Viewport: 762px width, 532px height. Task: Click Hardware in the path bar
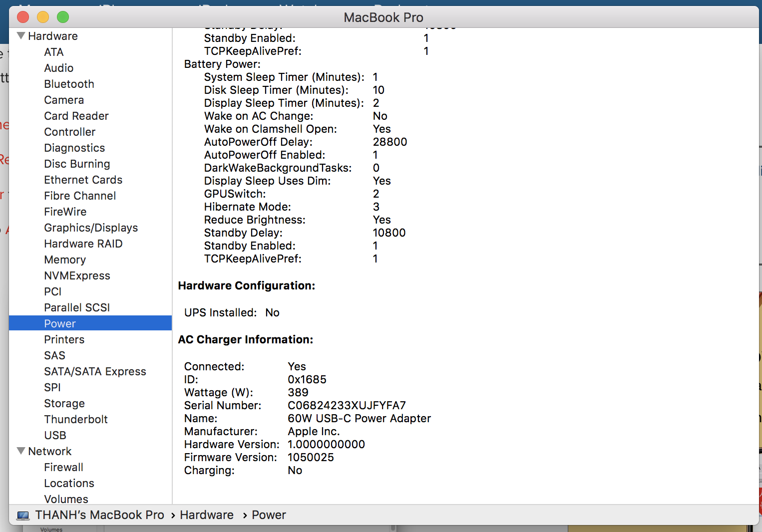click(x=207, y=515)
